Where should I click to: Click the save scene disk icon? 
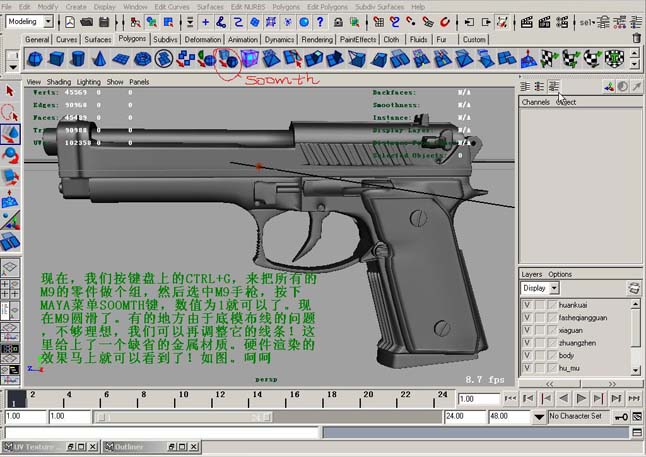point(104,22)
